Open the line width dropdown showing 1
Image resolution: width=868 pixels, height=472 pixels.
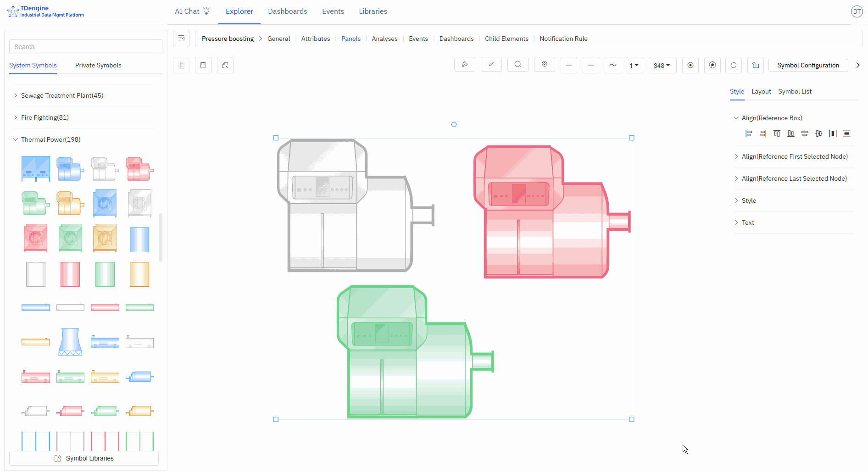634,65
